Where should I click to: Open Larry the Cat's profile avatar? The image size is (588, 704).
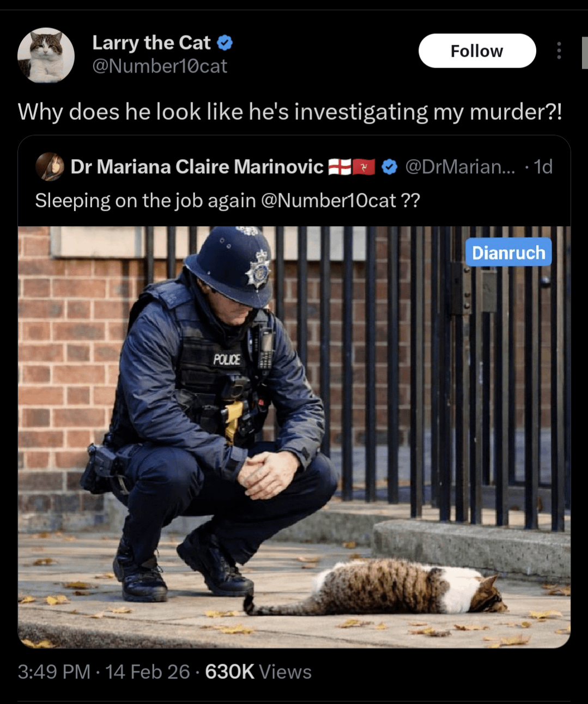point(46,55)
